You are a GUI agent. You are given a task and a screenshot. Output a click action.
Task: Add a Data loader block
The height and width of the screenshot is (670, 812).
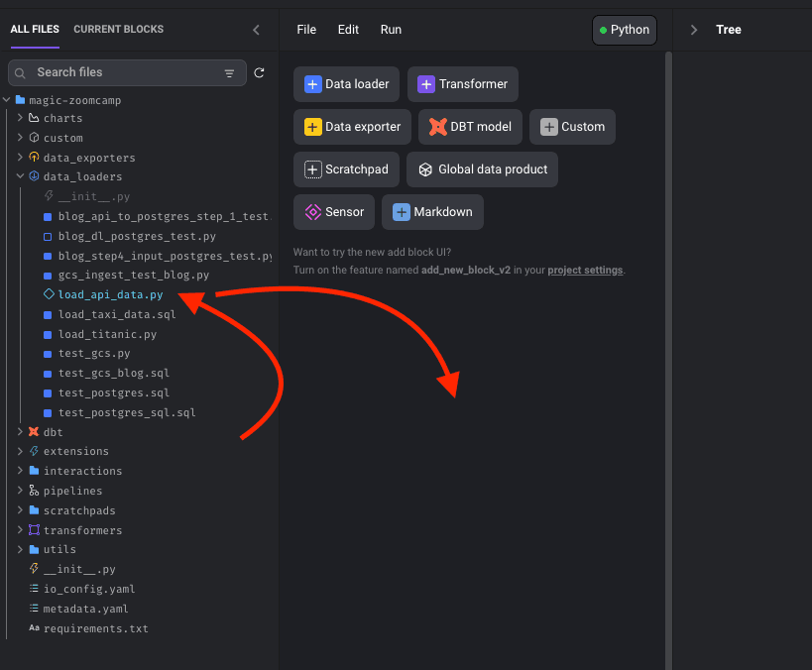346,84
